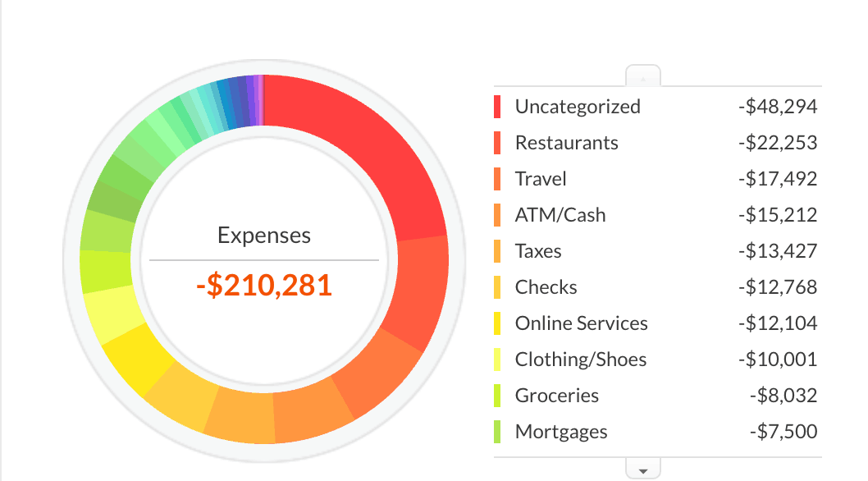Click the yellow swatch next to Online Services
The height and width of the screenshot is (481, 868).
pos(497,323)
